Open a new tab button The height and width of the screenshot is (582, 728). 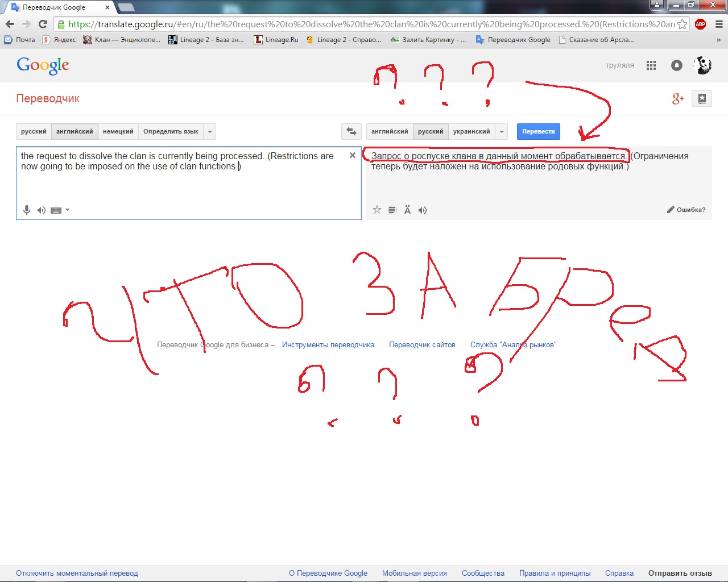126,7
